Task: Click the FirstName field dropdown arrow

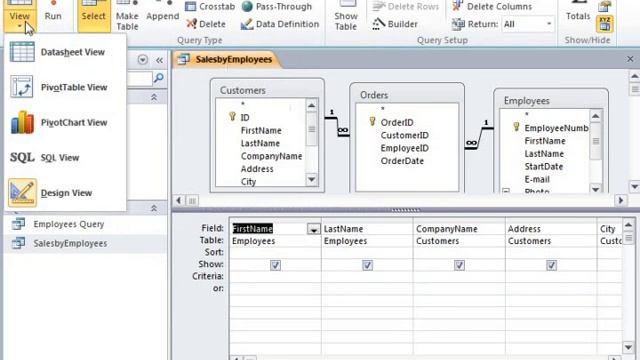Action: (313, 229)
